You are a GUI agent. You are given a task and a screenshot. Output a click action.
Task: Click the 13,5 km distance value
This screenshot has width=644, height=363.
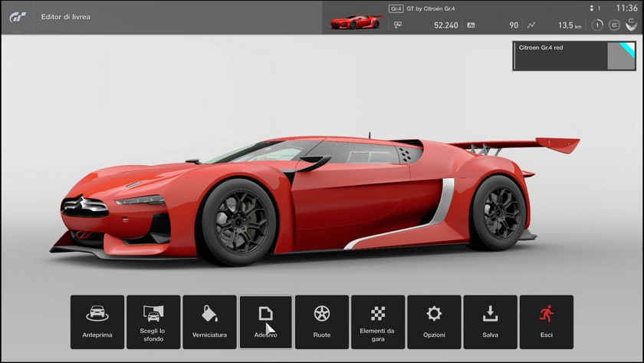pos(570,25)
